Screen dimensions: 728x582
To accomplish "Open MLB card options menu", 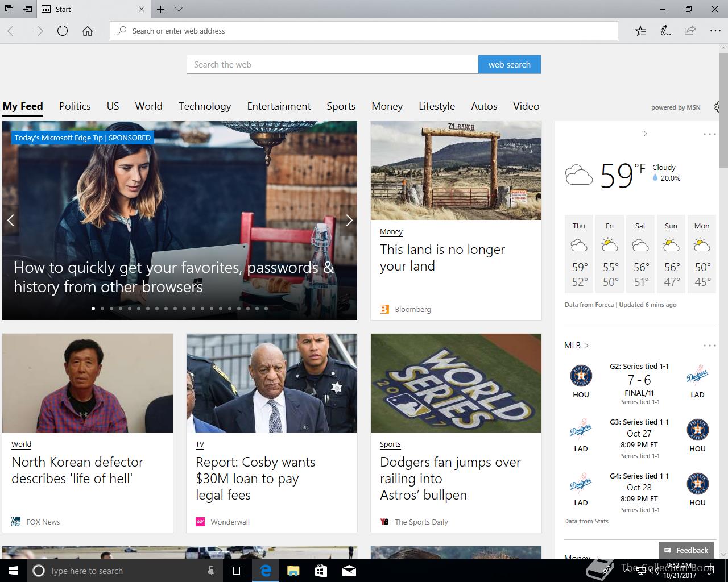I will (709, 346).
